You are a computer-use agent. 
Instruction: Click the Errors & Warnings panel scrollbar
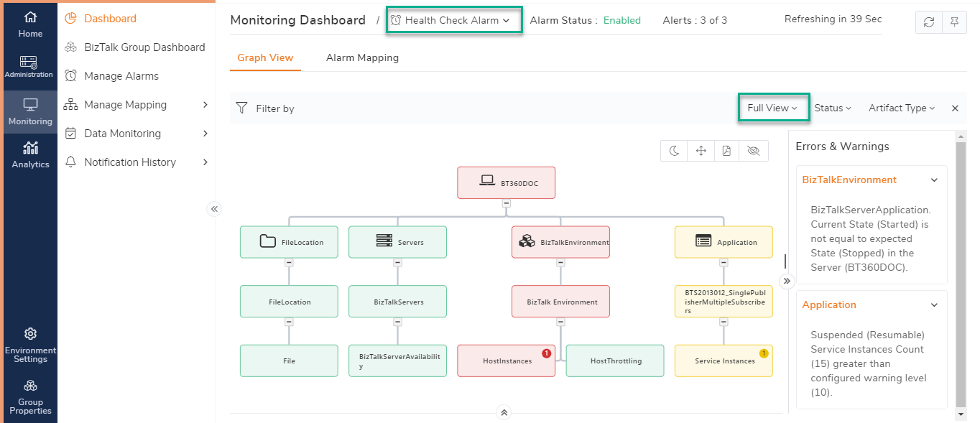pyautogui.click(x=961, y=274)
